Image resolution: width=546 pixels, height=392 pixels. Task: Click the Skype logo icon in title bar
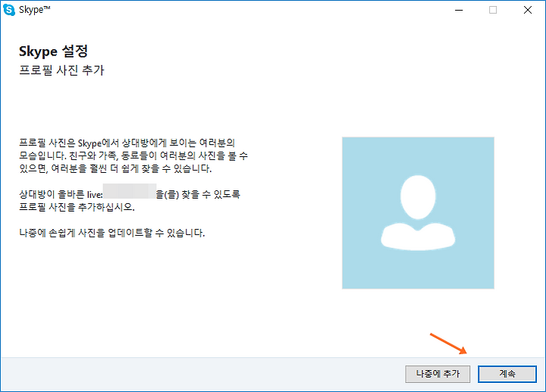pyautogui.click(x=8, y=10)
